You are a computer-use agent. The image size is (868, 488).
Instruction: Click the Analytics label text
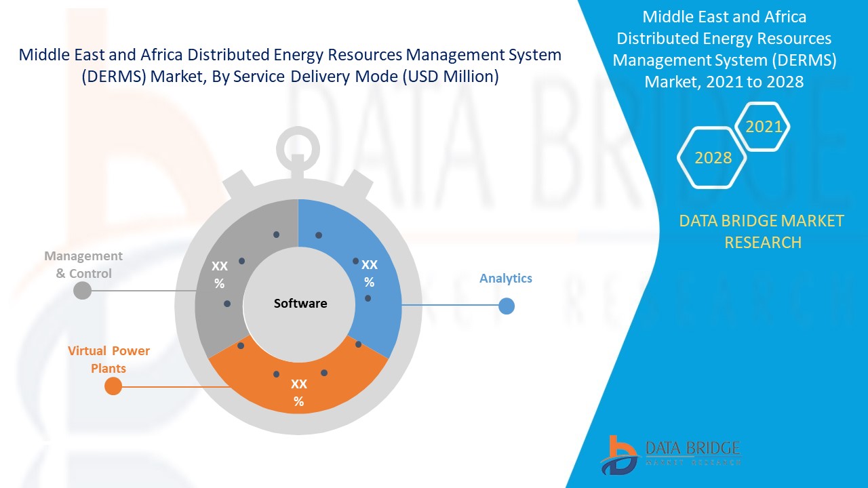505,278
